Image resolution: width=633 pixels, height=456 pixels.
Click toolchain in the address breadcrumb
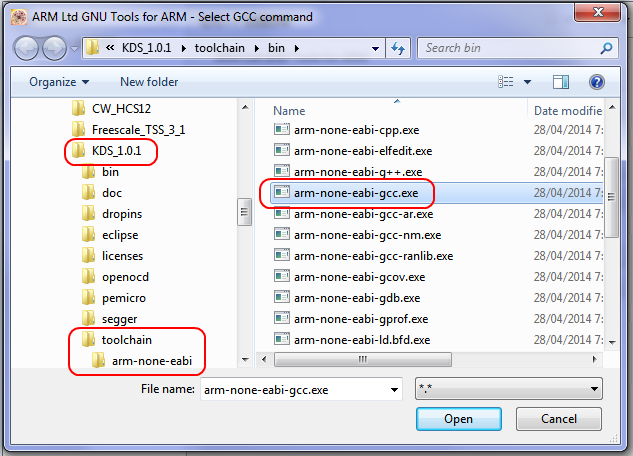[x=220, y=48]
